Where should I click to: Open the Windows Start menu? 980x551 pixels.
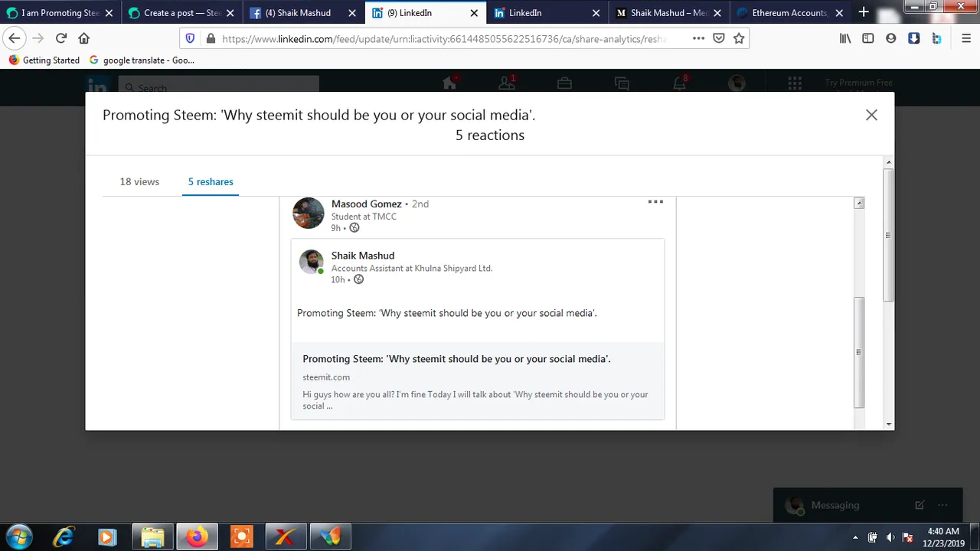[x=19, y=537]
